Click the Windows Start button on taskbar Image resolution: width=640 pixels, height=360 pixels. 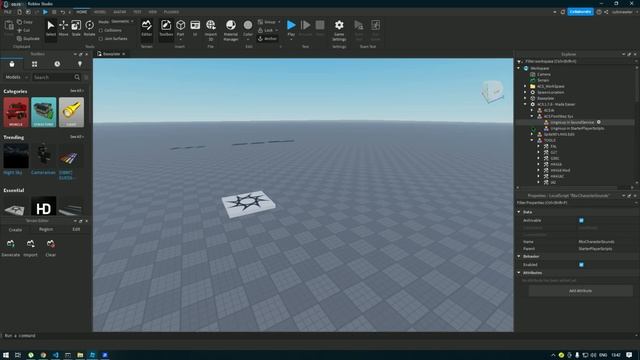point(6,355)
